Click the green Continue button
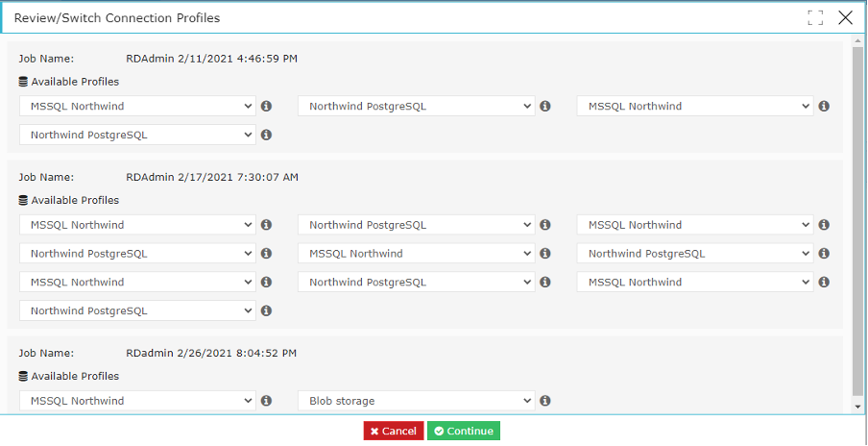868x446 pixels. [464, 431]
